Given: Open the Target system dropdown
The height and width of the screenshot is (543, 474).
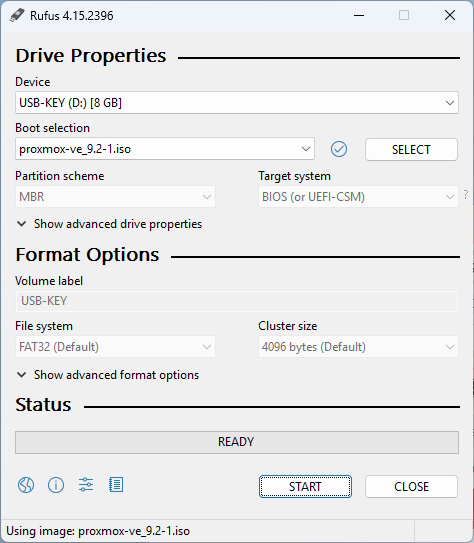Looking at the screenshot, I should pos(358,197).
